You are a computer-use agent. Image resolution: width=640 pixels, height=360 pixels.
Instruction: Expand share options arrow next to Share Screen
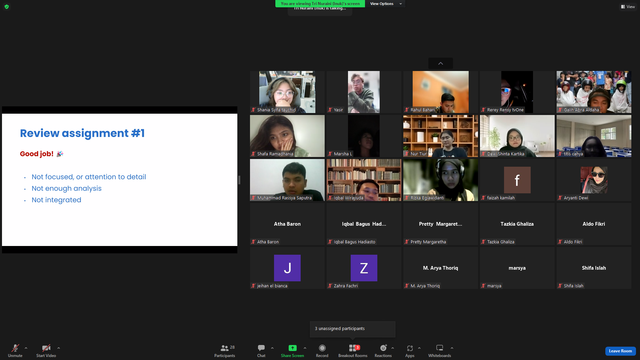tap(305, 348)
